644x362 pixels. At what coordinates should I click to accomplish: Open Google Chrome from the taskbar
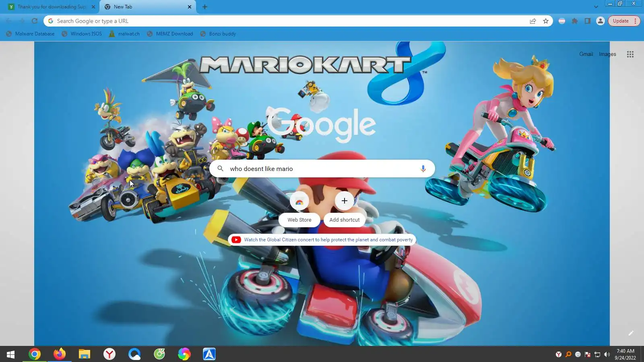pos(35,354)
